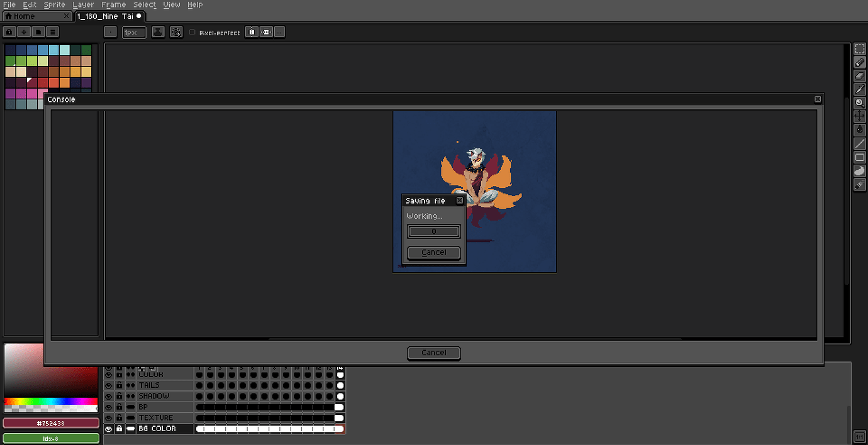Hide the SHADOW layer
Viewport: 868px width, 445px height.
108,397
